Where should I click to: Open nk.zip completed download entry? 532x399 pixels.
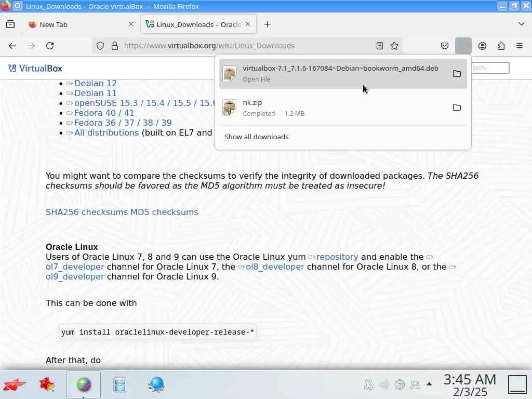click(343, 108)
